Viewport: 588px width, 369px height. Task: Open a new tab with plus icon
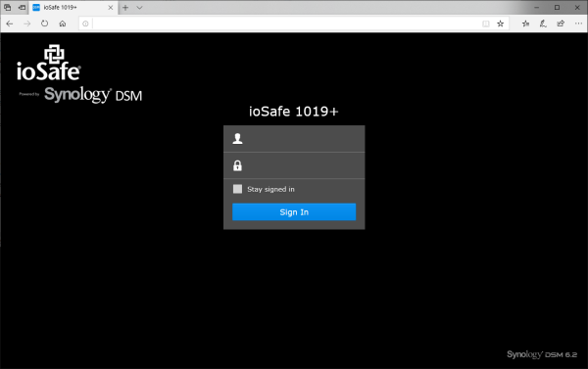(x=125, y=7)
